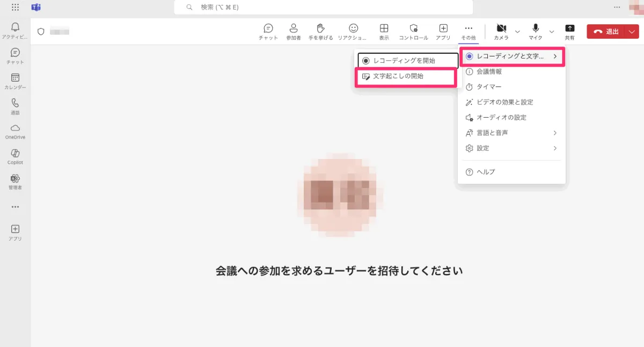Image resolution: width=644 pixels, height=347 pixels.
Task: Mute the マイク
Action: click(x=535, y=31)
